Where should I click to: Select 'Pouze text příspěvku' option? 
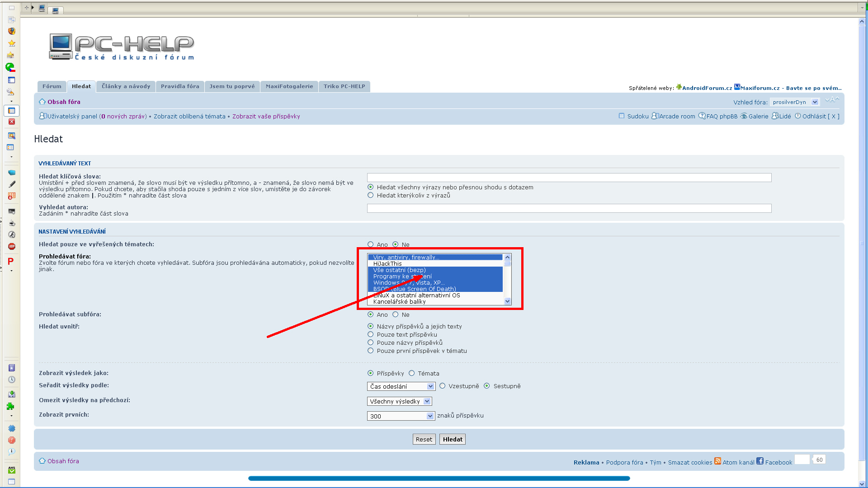371,334
